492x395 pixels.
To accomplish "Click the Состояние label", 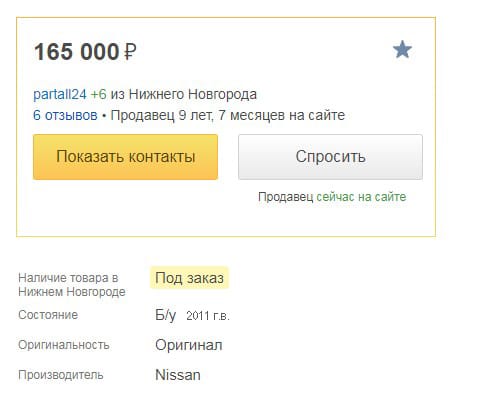I will click(48, 315).
